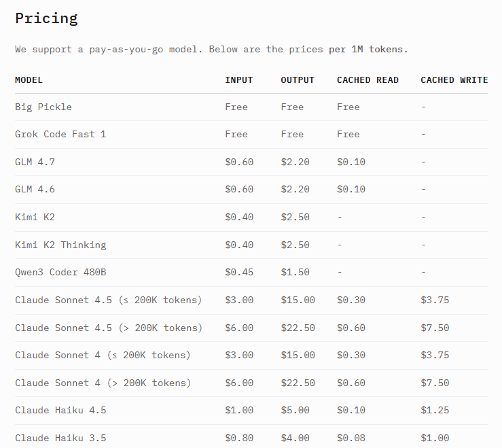The width and height of the screenshot is (502, 448).
Task: Click the MODEL column header
Action: pyautogui.click(x=29, y=80)
